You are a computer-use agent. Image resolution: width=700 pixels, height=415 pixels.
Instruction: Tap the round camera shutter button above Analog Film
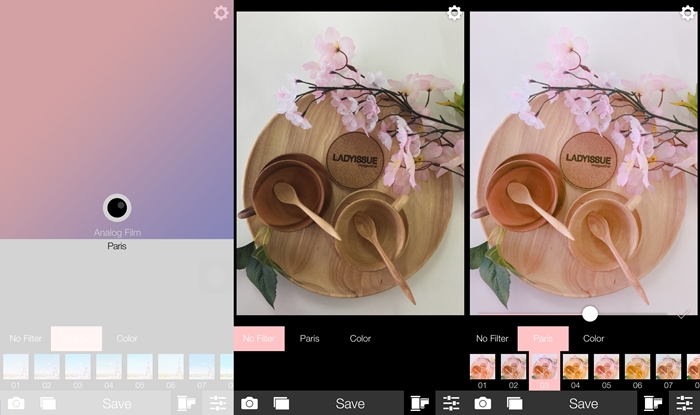tap(117, 207)
